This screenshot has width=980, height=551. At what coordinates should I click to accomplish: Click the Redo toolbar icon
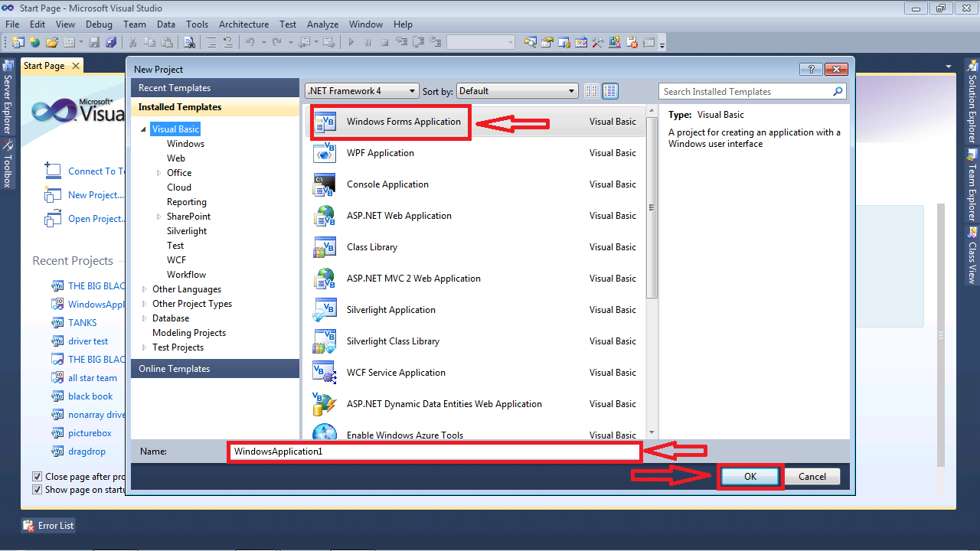(x=276, y=42)
